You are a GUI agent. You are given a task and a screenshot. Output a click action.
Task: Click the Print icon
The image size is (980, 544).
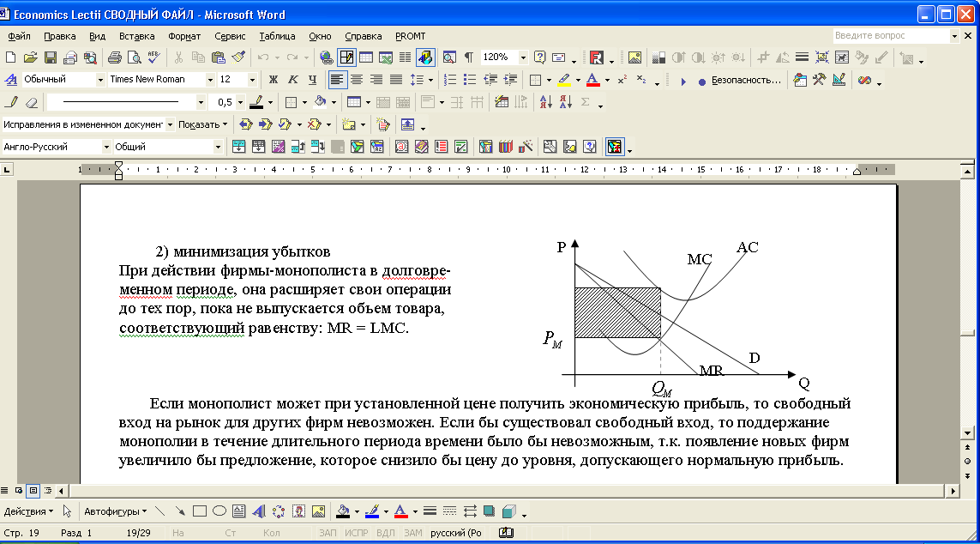114,57
